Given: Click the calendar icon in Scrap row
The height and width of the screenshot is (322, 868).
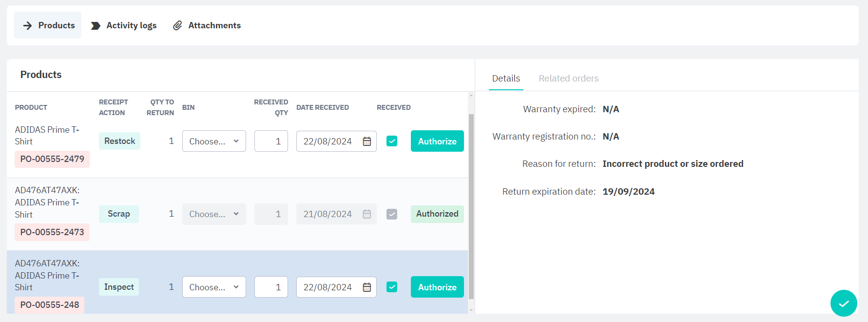Looking at the screenshot, I should tap(367, 214).
